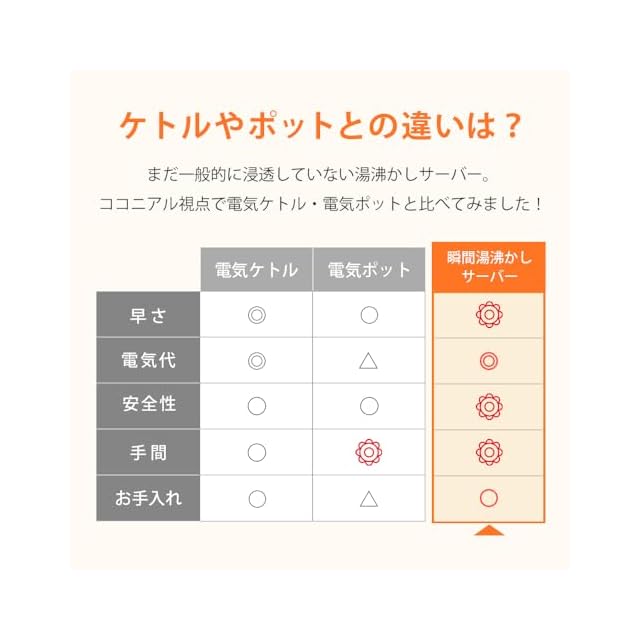Click the red flower icon in 手間 row
Viewport: 640px width, 640px height.
(x=489, y=452)
